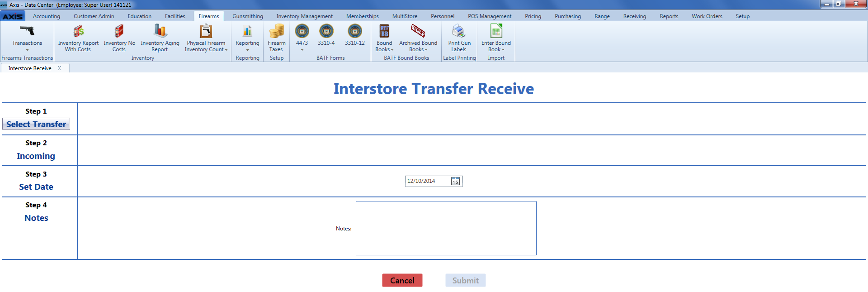Image resolution: width=868 pixels, height=292 pixels.
Task: Expand the 4473 dropdown arrow
Action: pyautogui.click(x=302, y=50)
